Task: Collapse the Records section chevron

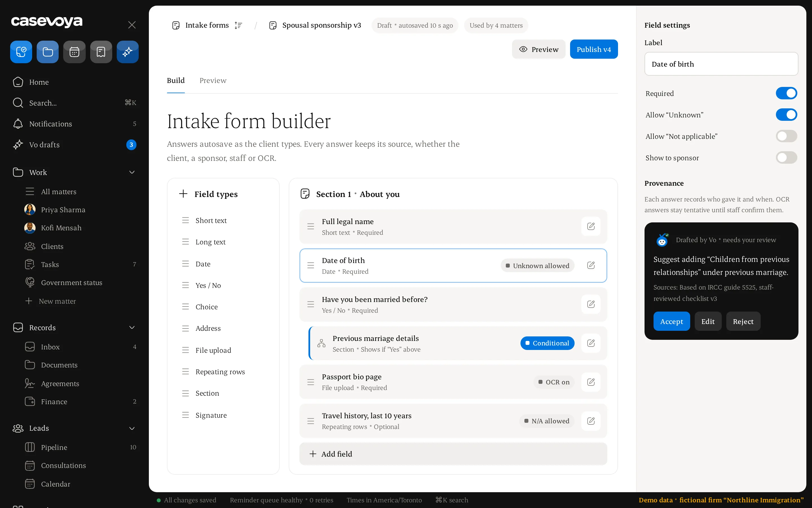Action: [x=132, y=328]
